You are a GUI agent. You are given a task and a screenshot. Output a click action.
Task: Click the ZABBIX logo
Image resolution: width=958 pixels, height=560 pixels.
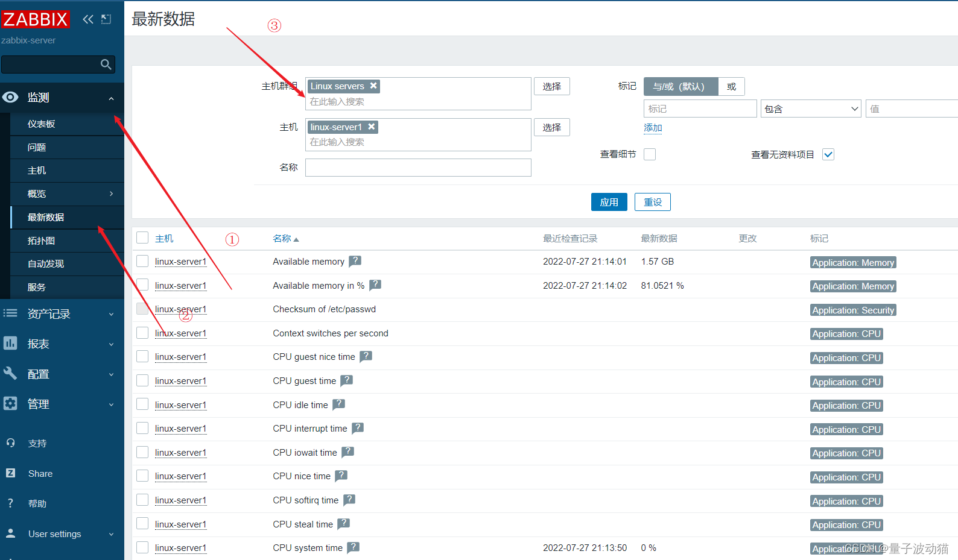point(35,19)
